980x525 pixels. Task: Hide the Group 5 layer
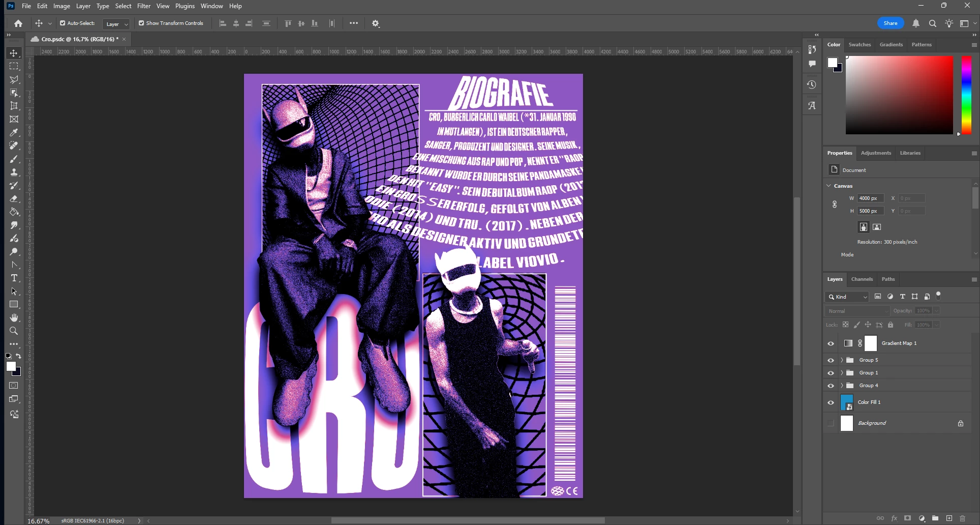(x=831, y=360)
